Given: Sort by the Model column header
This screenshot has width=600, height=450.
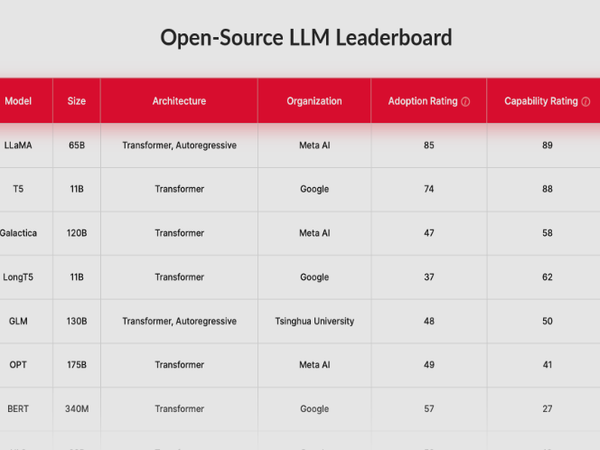Looking at the screenshot, I should click(18, 101).
